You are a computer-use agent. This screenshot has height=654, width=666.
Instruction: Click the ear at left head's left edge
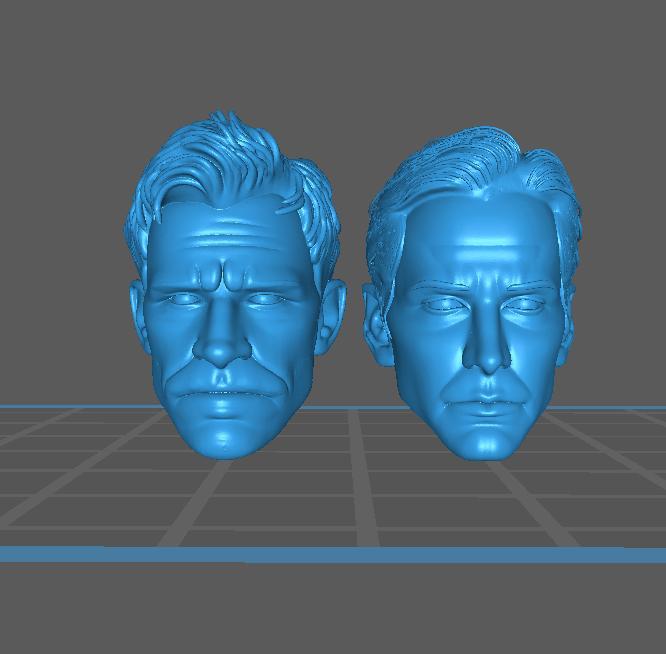pyautogui.click(x=137, y=310)
